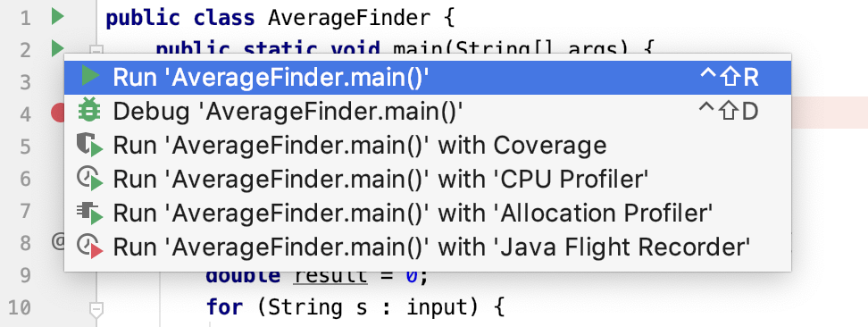Click the Java Flight Recorder red-arrow icon

click(89, 247)
